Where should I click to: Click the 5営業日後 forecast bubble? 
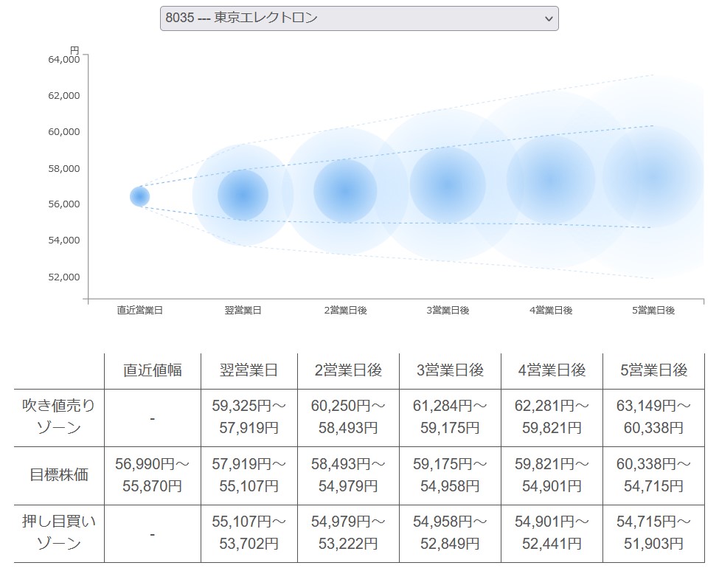(653, 176)
